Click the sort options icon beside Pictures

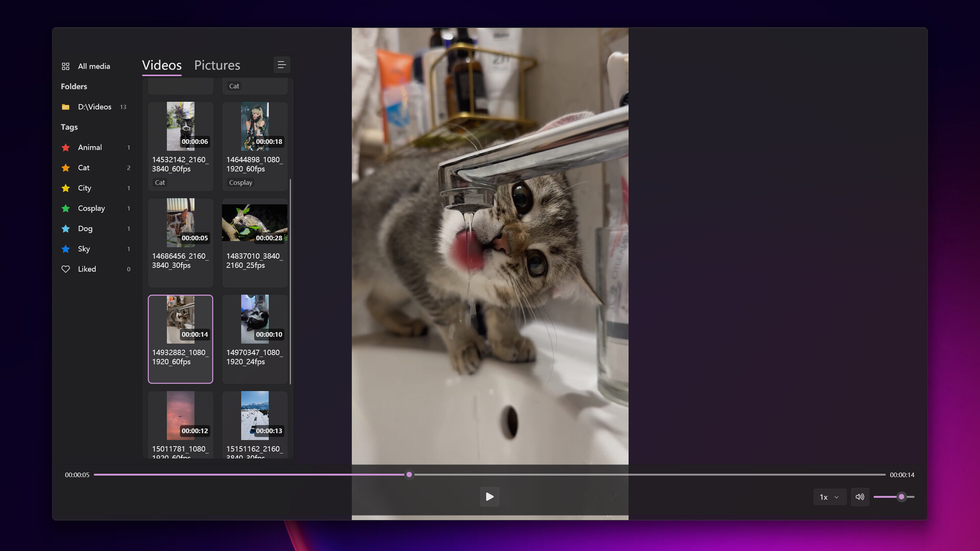pos(282,65)
